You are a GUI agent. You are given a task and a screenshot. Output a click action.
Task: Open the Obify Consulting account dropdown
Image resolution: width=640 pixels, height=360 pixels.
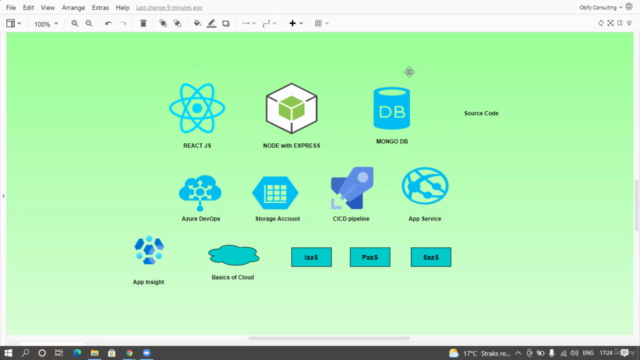601,7
